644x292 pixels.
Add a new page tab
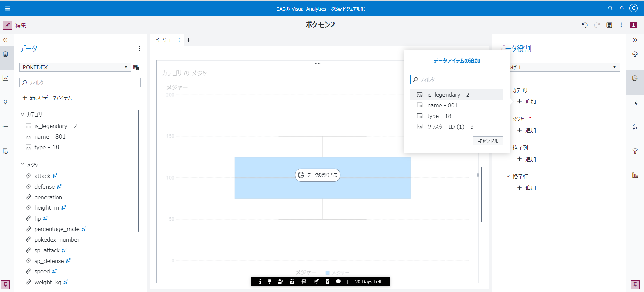coord(189,40)
